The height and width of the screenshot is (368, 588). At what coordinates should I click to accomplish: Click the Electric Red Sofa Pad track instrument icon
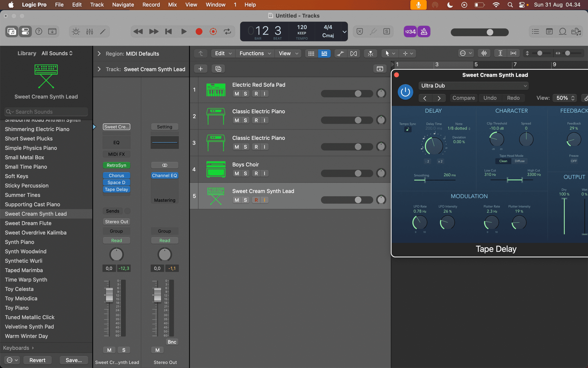tap(216, 89)
